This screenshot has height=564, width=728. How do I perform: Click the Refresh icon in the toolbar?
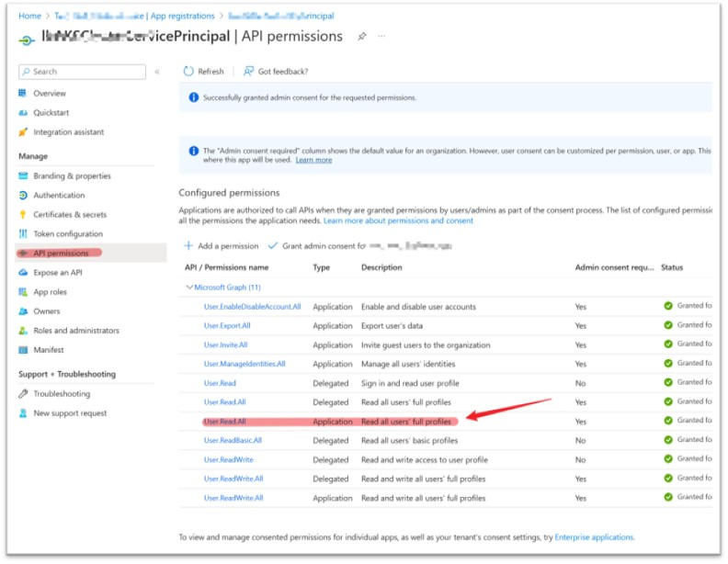pos(188,72)
